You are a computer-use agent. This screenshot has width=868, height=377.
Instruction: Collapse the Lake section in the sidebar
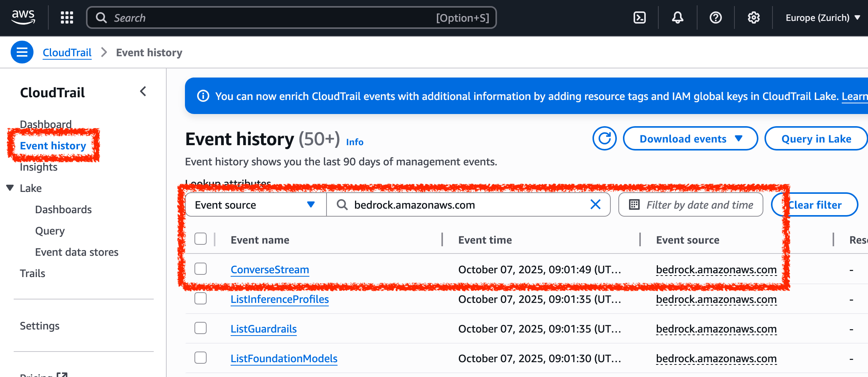coord(10,188)
